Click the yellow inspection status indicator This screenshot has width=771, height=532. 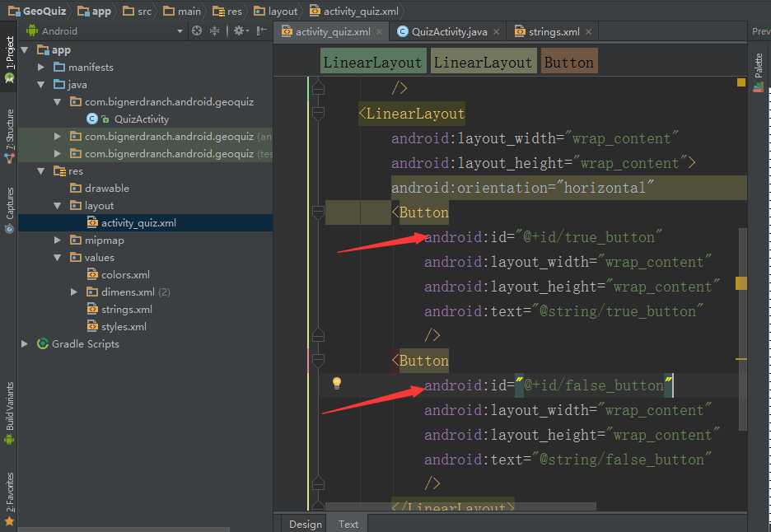click(x=741, y=82)
